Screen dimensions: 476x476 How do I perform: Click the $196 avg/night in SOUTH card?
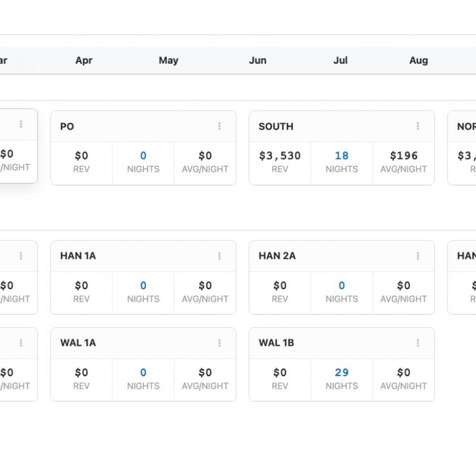[x=403, y=156]
